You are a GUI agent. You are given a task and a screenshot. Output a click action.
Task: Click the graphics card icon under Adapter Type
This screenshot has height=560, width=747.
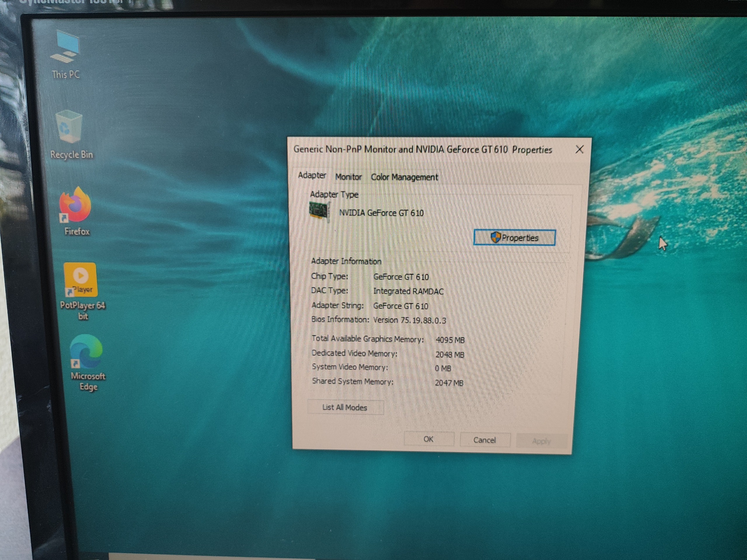pos(319,211)
